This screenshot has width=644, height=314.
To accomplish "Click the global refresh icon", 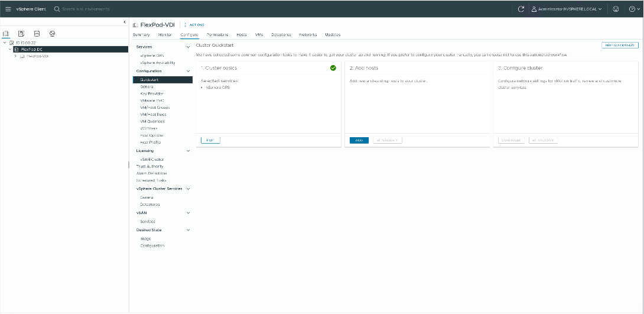I will (521, 9).
